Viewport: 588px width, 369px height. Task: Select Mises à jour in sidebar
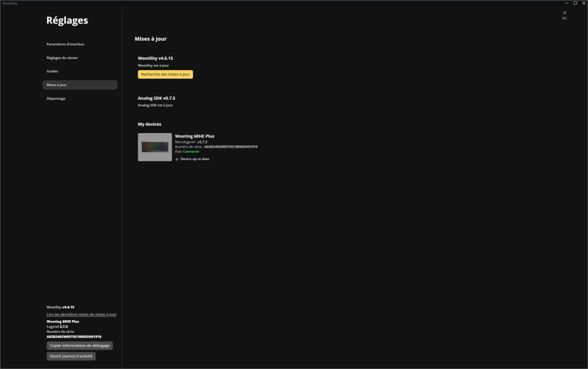click(80, 85)
